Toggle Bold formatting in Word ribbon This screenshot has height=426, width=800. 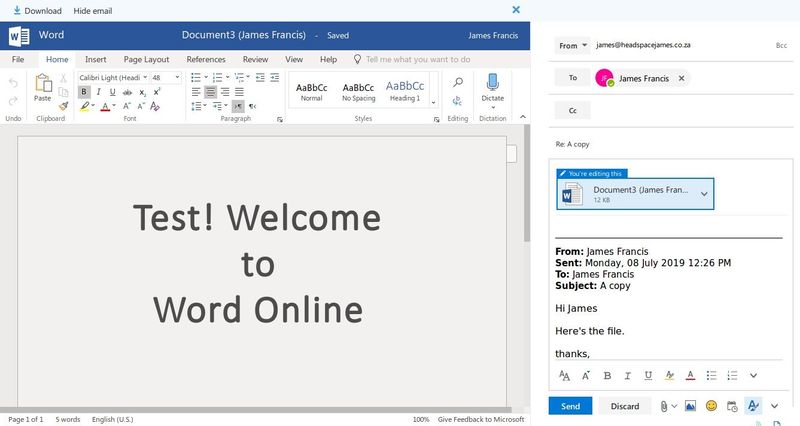84,92
